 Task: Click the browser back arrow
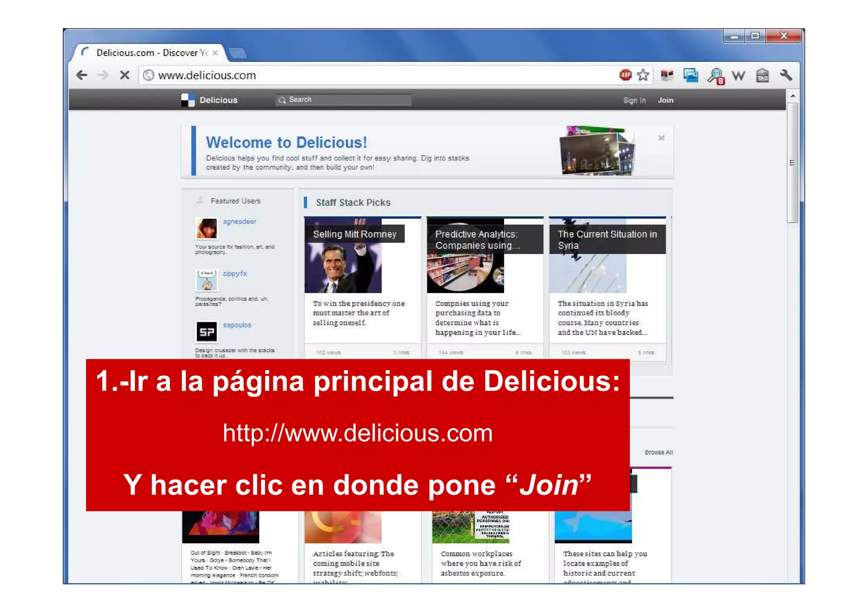[x=82, y=75]
